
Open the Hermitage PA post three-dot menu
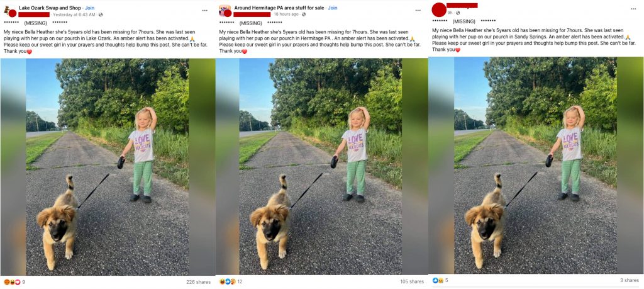point(418,10)
